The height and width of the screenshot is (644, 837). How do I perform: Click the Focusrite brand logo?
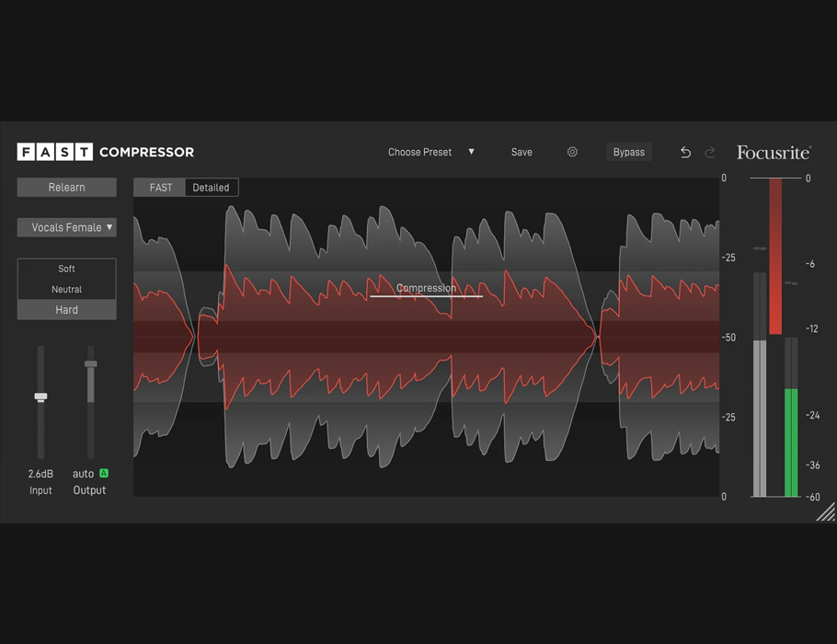point(773,152)
